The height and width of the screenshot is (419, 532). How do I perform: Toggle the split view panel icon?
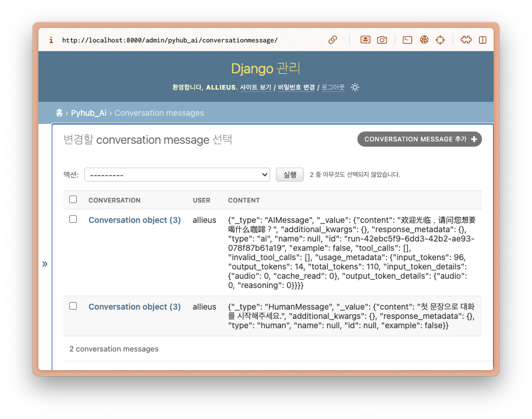coord(483,40)
